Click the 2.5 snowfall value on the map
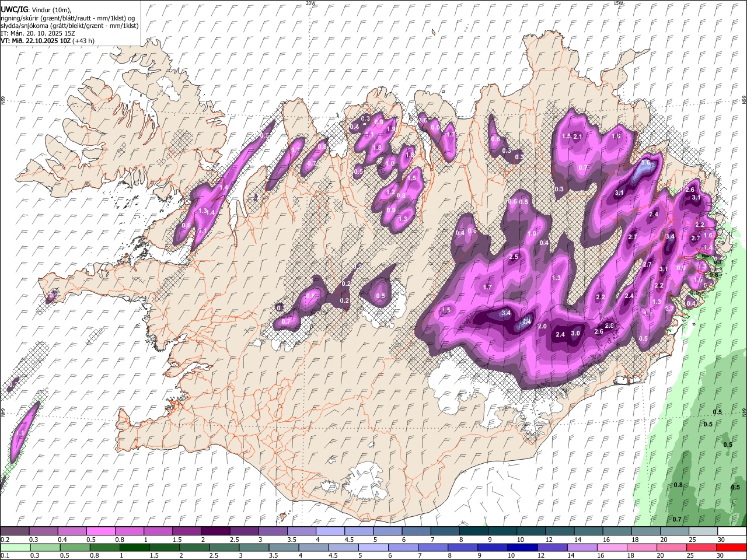747x560 pixels. pos(514,257)
